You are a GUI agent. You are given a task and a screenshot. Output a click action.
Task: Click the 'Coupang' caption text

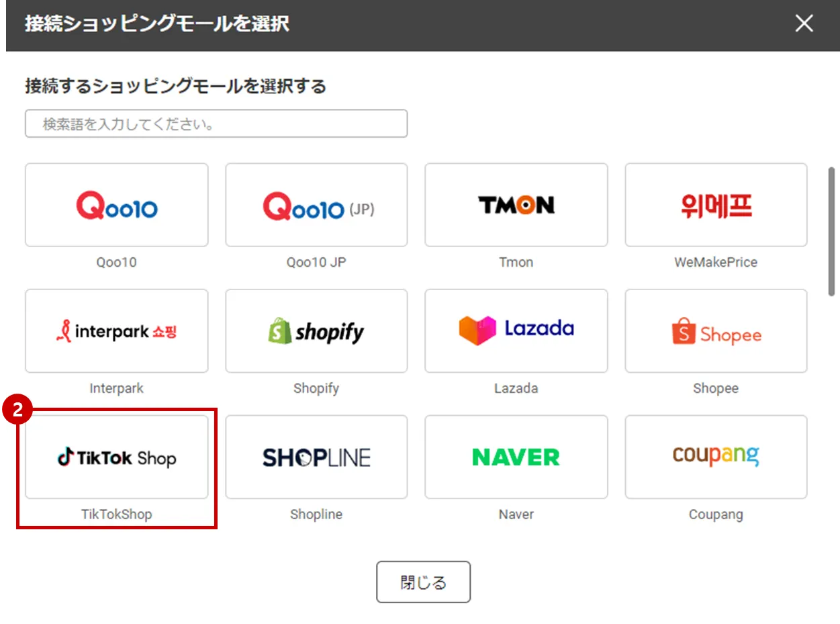pos(716,515)
